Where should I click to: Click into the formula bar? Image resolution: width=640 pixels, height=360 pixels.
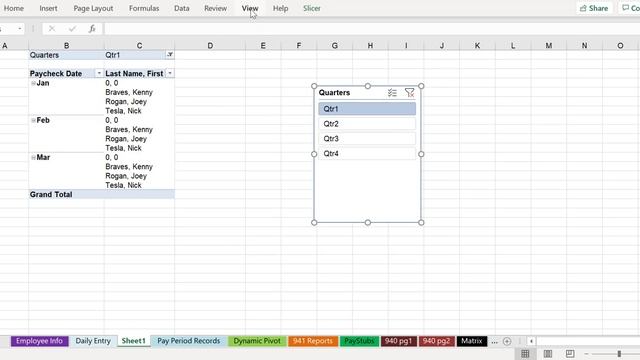(x=371, y=29)
